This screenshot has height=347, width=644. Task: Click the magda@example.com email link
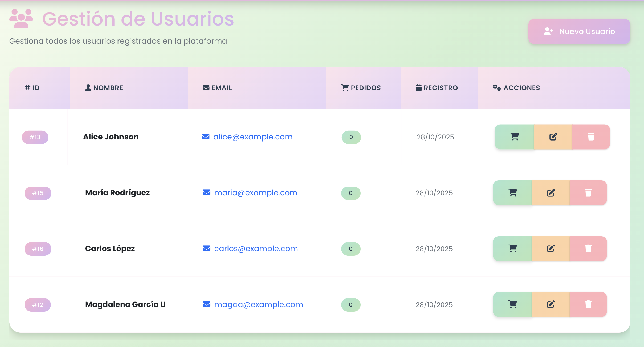point(258,304)
